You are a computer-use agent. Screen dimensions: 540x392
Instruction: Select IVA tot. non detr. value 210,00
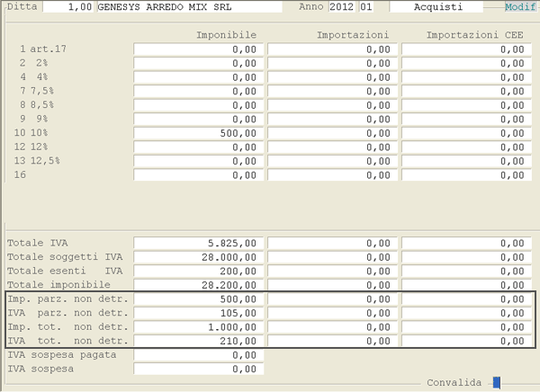point(198,341)
